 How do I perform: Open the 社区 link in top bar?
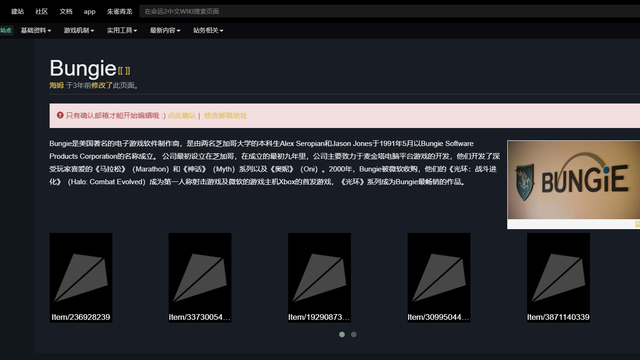click(x=42, y=11)
